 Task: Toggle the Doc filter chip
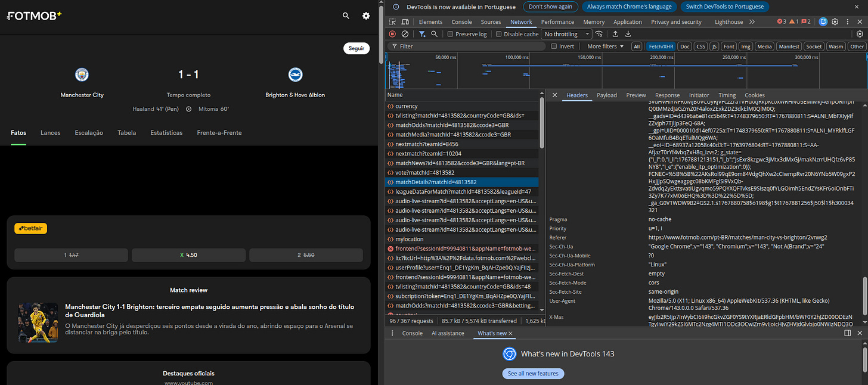[685, 46]
